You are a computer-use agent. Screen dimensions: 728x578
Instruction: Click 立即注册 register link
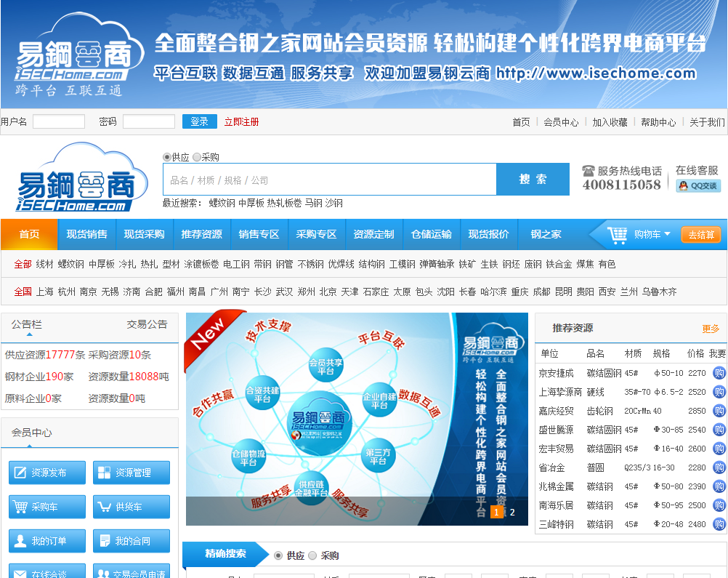click(x=241, y=121)
